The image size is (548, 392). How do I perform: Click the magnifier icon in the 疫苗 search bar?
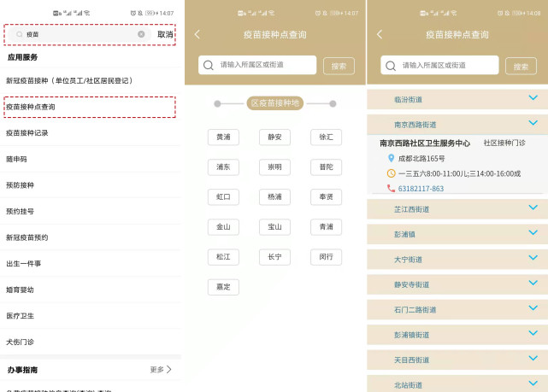coord(20,34)
